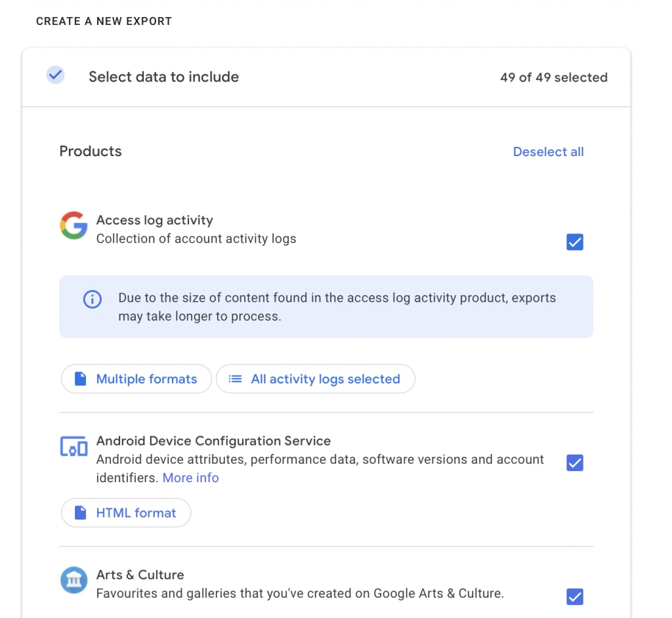Click the list icon in All activity logs
The image size is (672, 618).
tap(235, 379)
